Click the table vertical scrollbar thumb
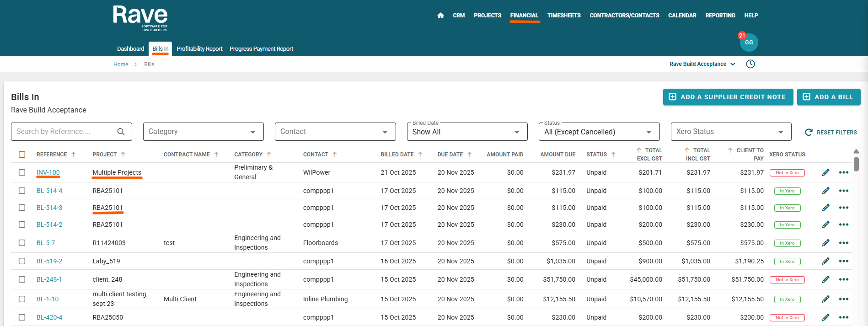868x326 pixels. click(x=856, y=164)
